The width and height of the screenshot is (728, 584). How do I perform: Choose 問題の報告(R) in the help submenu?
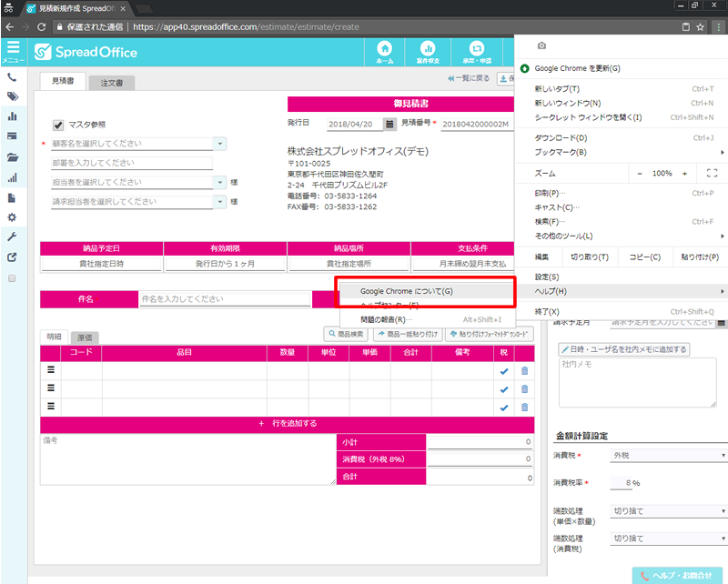point(427,319)
